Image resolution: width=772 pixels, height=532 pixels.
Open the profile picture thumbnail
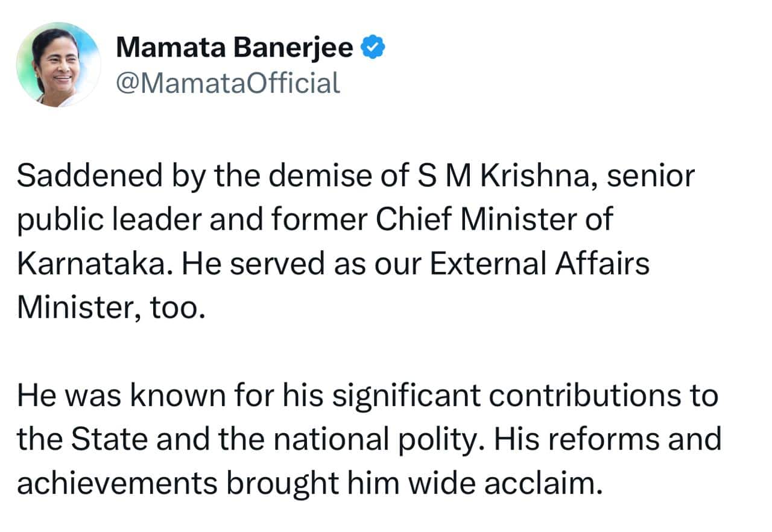coord(59,65)
